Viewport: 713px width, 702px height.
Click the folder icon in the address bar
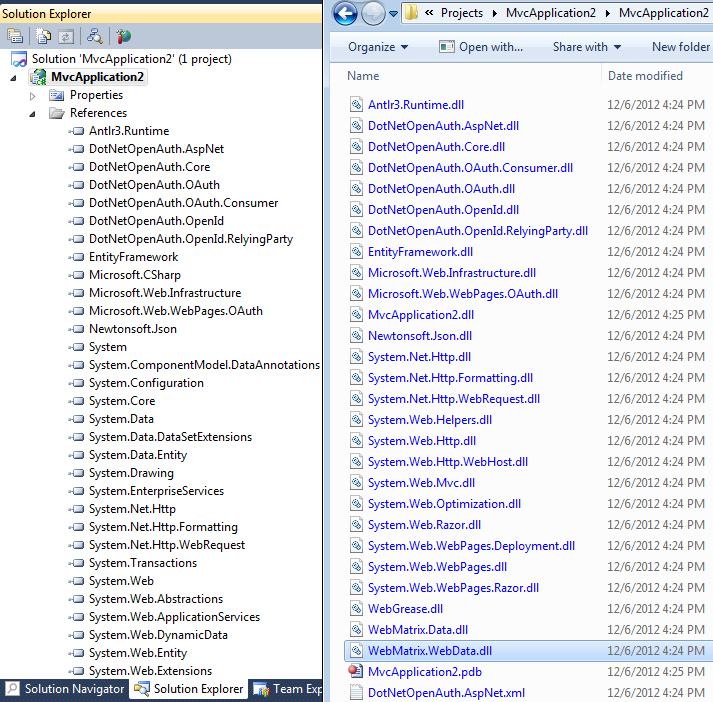412,13
